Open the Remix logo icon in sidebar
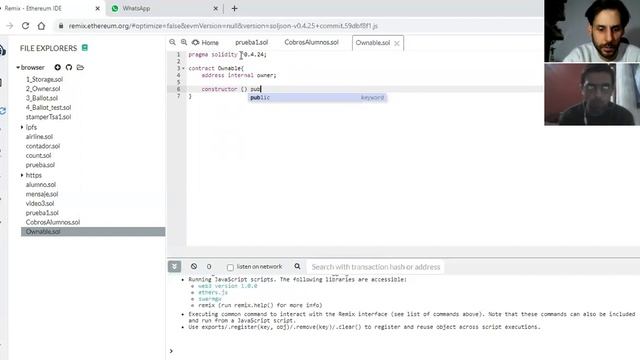Viewport: 640px width, 360px height. point(2,51)
